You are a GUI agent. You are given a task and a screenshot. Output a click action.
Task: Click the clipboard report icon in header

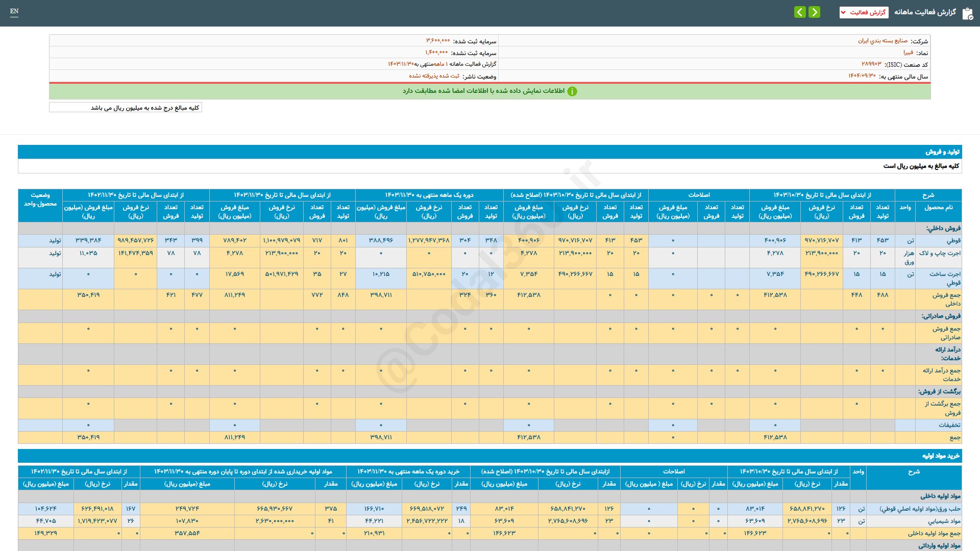pos(967,13)
